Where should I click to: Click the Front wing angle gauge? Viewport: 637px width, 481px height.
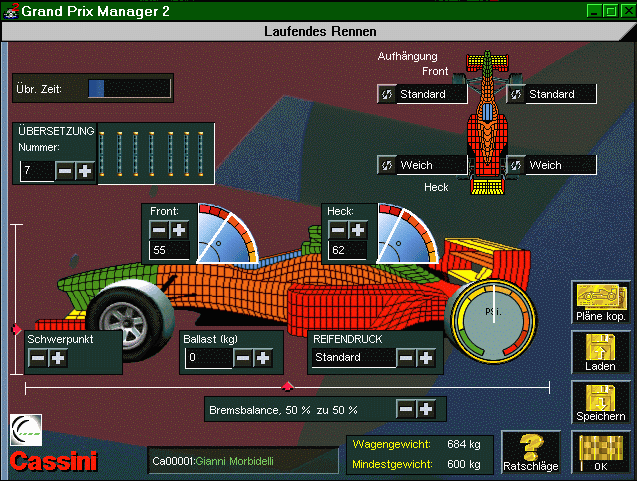(x=228, y=234)
